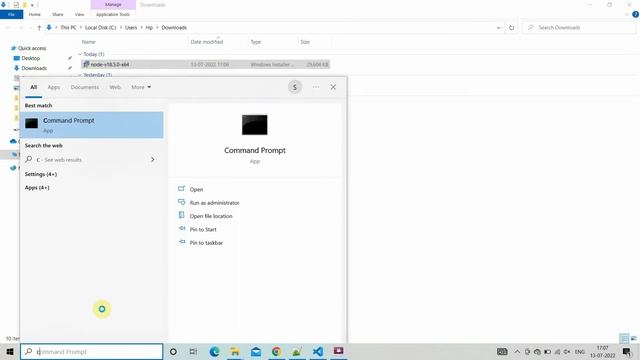The image size is (640, 360).
Task: Click the Up arrow in Explorer navigation
Action: 39,27
